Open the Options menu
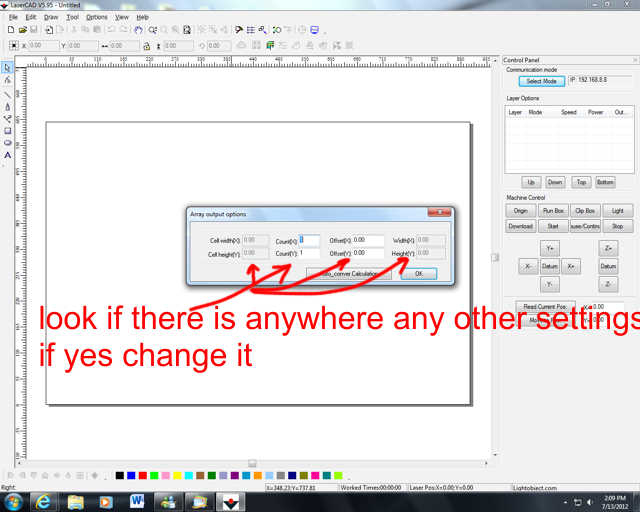The height and width of the screenshot is (512, 640). (x=96, y=17)
